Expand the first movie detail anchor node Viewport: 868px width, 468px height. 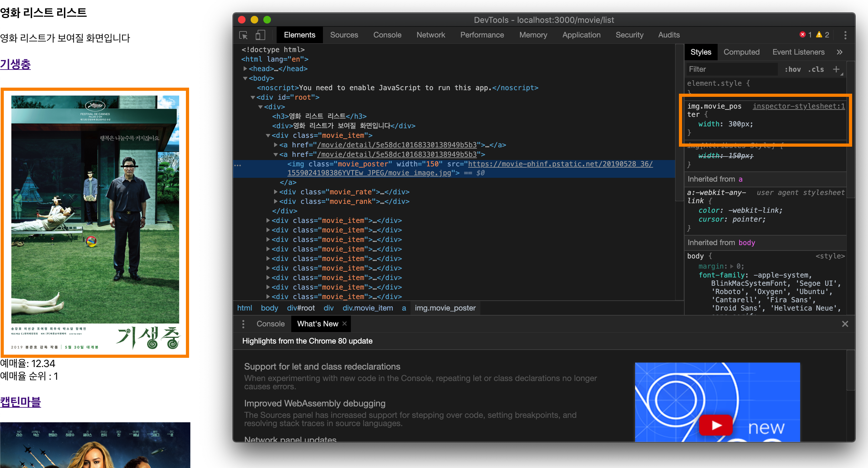276,145
